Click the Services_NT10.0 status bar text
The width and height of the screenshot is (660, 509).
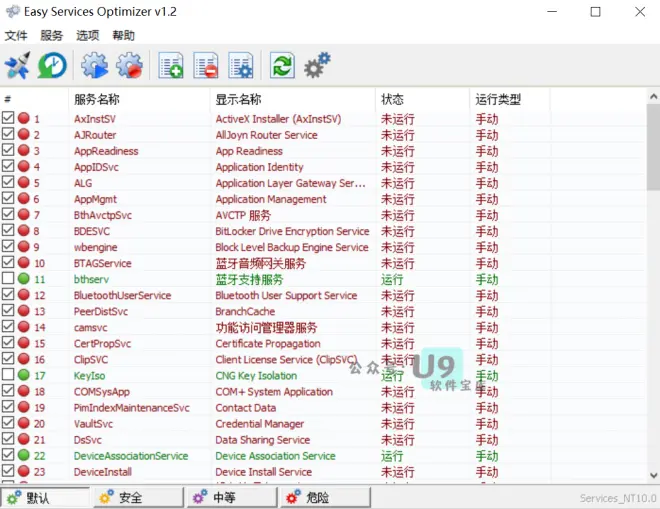point(617,498)
